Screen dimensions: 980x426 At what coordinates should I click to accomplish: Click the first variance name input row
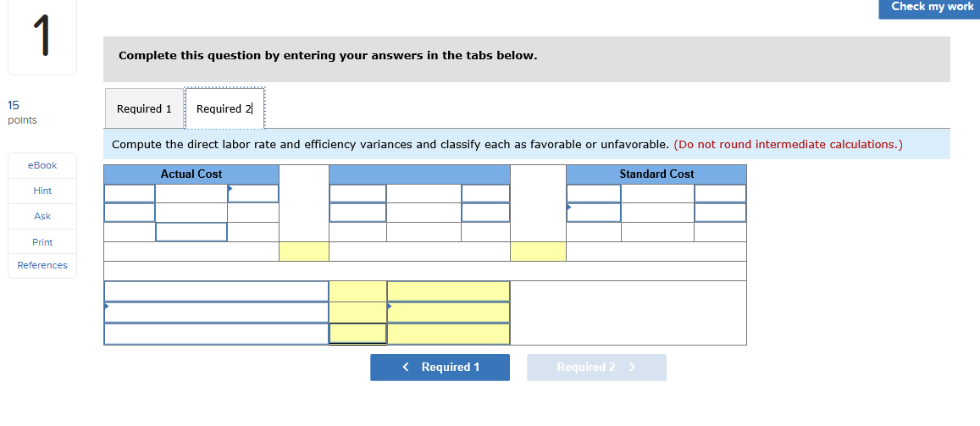pos(216,291)
